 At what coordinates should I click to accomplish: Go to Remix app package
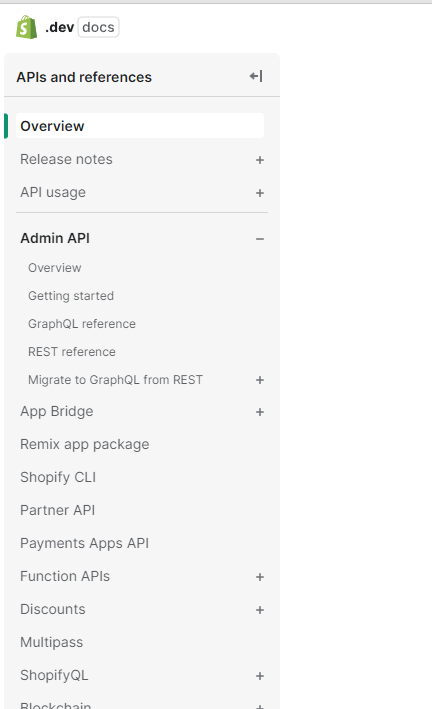tap(85, 444)
